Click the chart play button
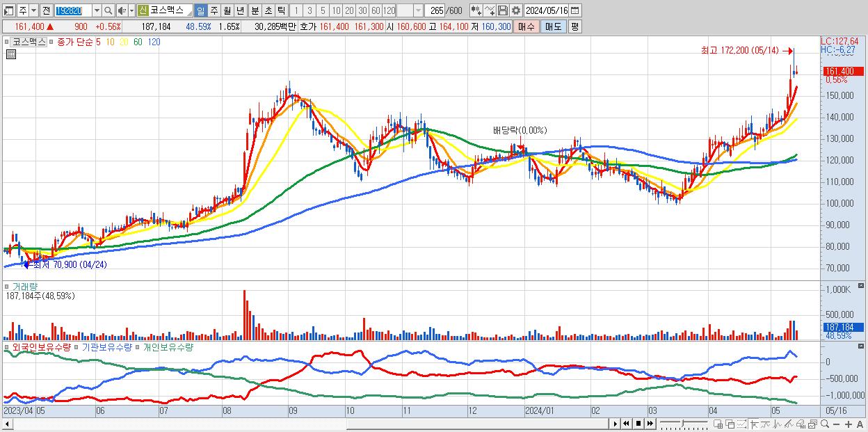 615,424
